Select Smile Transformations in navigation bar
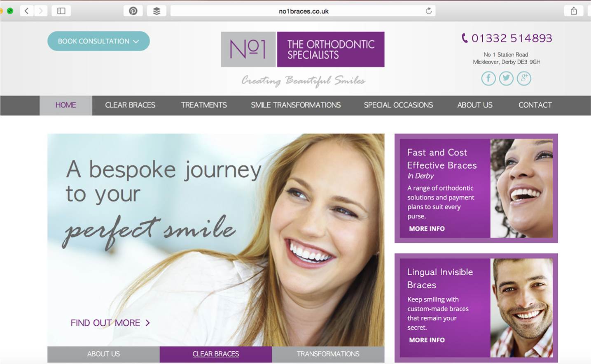The height and width of the screenshot is (364, 591). pyautogui.click(x=296, y=105)
